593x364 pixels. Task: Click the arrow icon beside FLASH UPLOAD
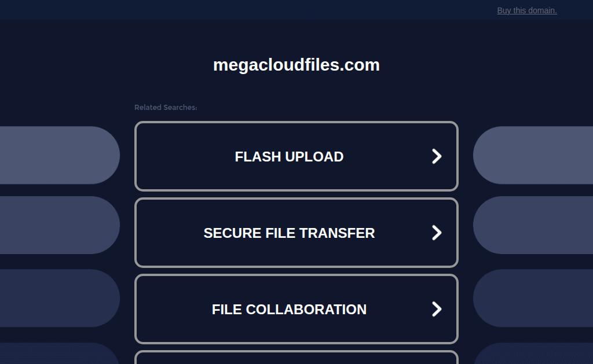pos(437,156)
